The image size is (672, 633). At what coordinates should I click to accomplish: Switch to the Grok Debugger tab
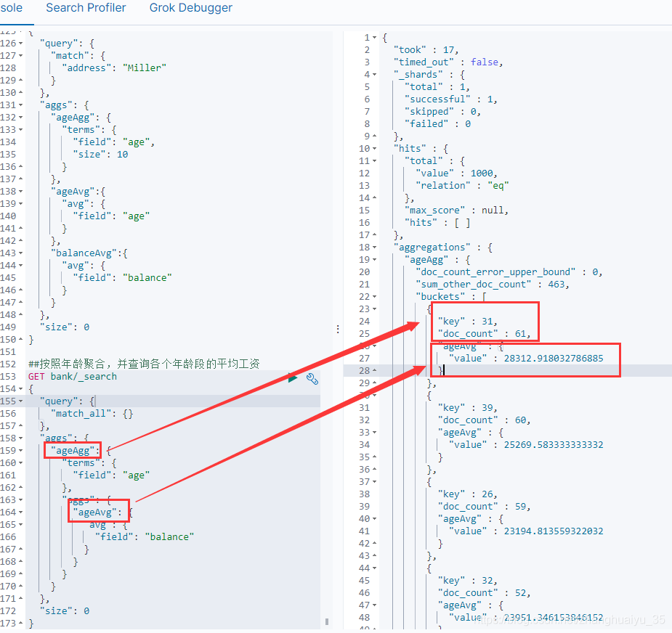[x=190, y=9]
